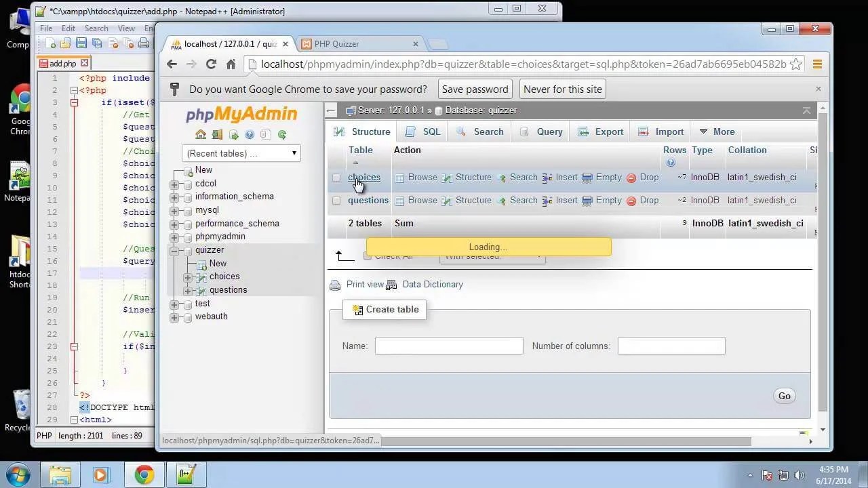The height and width of the screenshot is (488, 868).
Task: Click Notepad++ Save All toolbar icon
Action: pyautogui.click(x=97, y=43)
